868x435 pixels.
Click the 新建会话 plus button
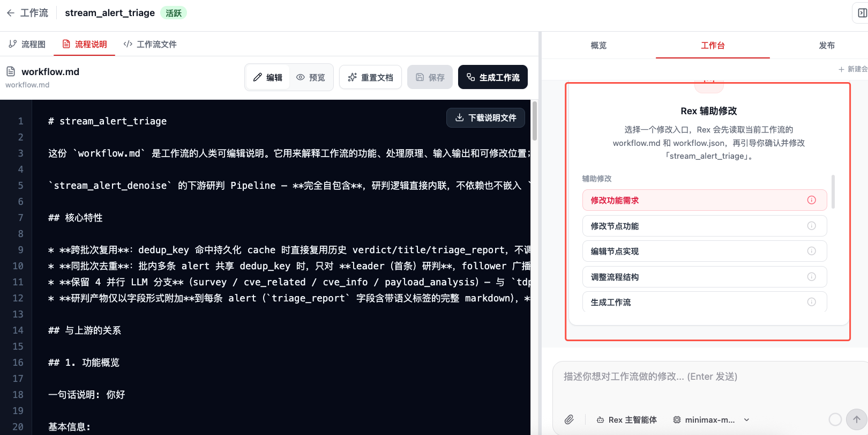852,69
